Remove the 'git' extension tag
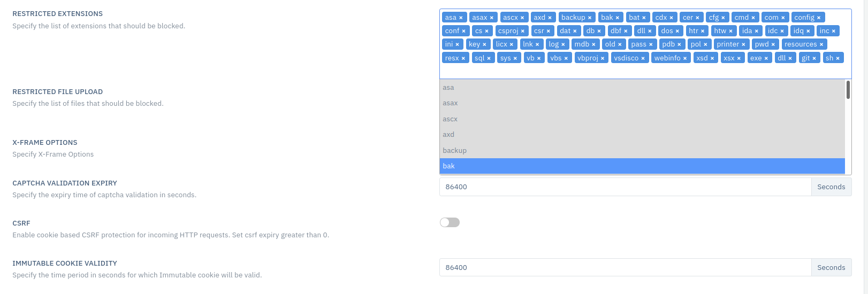 coord(814,58)
